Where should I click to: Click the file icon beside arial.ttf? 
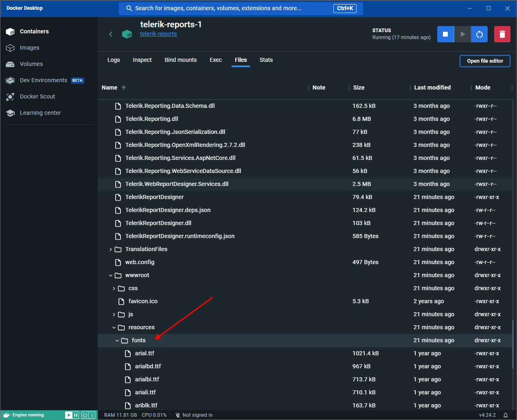128,354
